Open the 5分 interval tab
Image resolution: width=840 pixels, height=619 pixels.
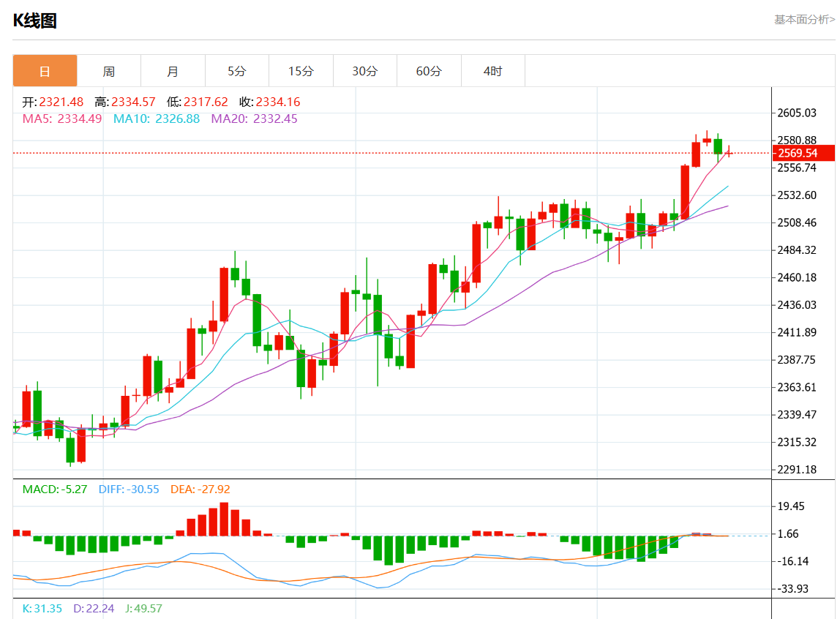click(237, 71)
